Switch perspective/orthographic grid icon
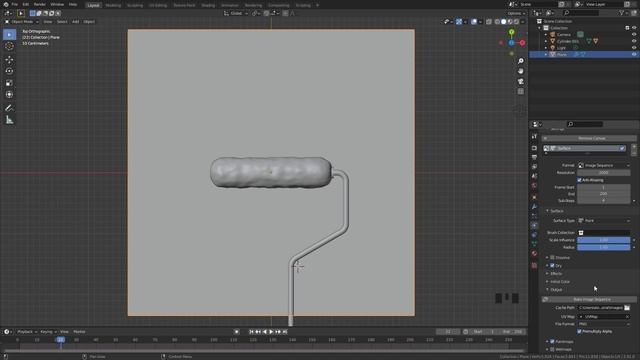Screen dimensions: 640x360 tap(521, 92)
